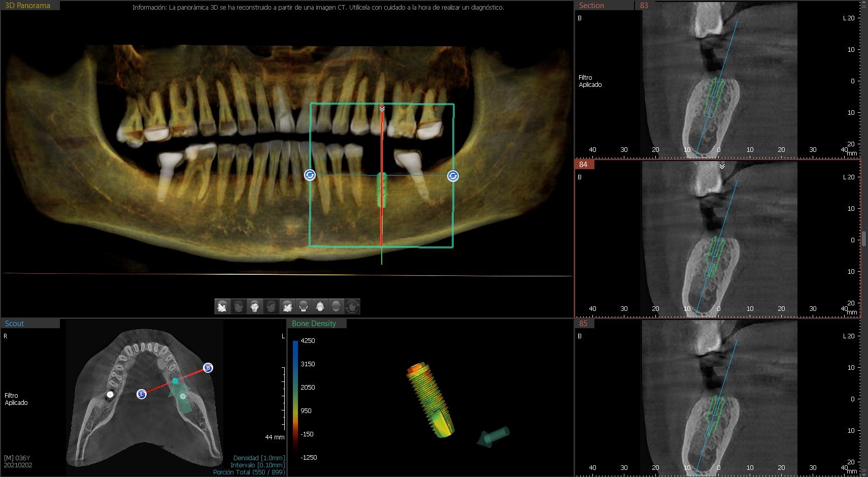Select the top-of-head view icon at right
This screenshot has width=868, height=477.
336,306
